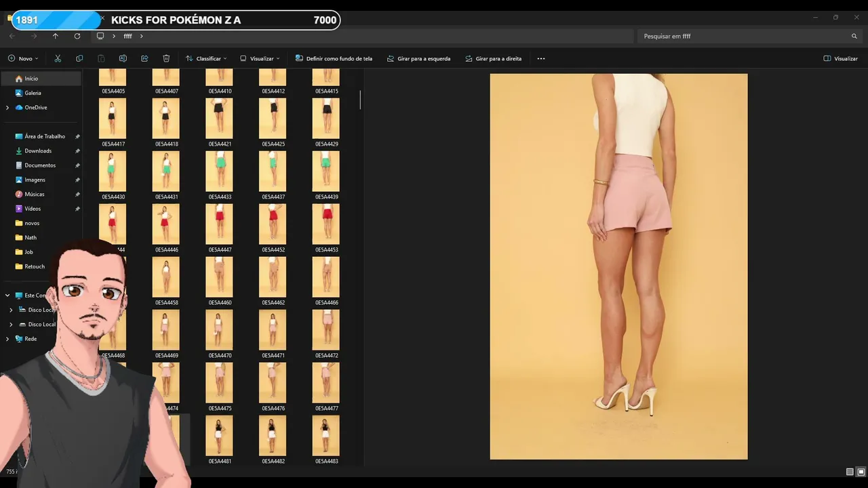Expand the second Disco Local drive node
868x488 pixels.
point(11,325)
